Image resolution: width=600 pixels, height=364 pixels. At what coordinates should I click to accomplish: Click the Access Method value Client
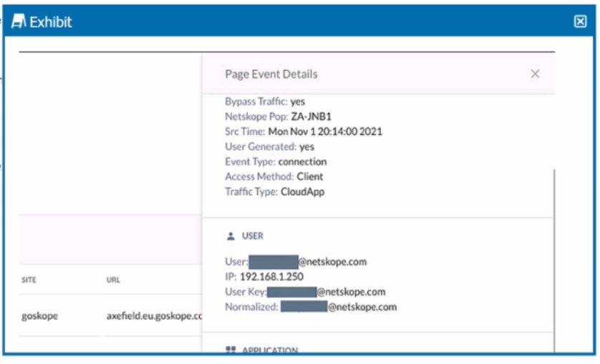(309, 177)
